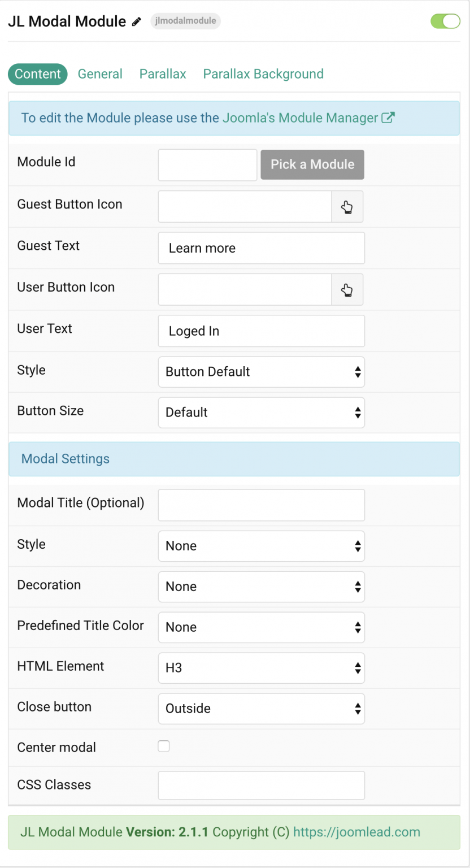
Task: View the Parallax Background tab
Action: (263, 73)
